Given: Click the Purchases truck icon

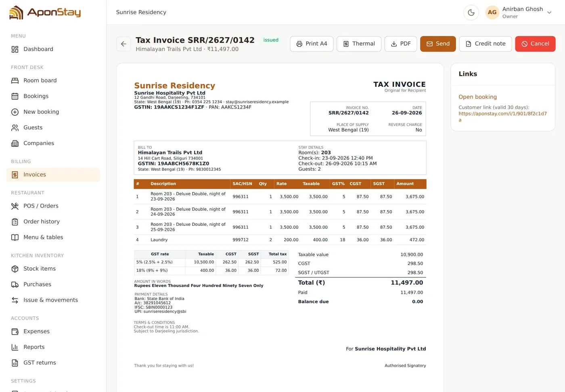Looking at the screenshot, I should [15, 285].
